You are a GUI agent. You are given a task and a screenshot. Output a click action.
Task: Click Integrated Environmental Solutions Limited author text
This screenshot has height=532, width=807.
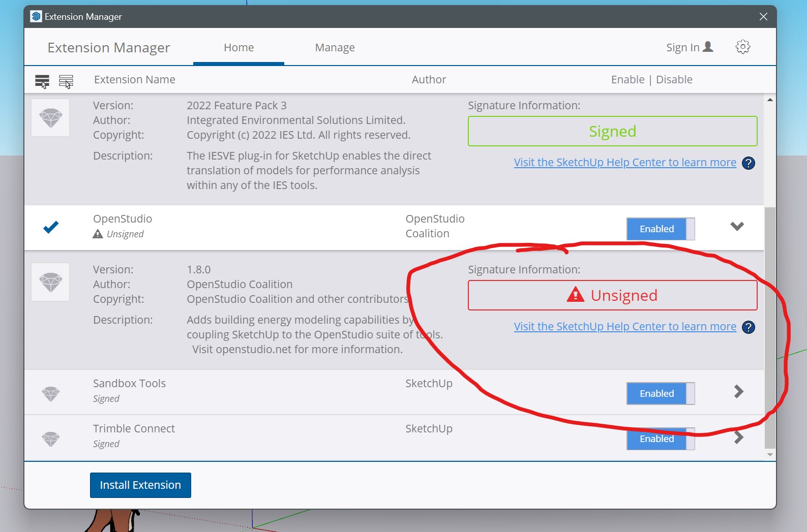[x=296, y=120]
